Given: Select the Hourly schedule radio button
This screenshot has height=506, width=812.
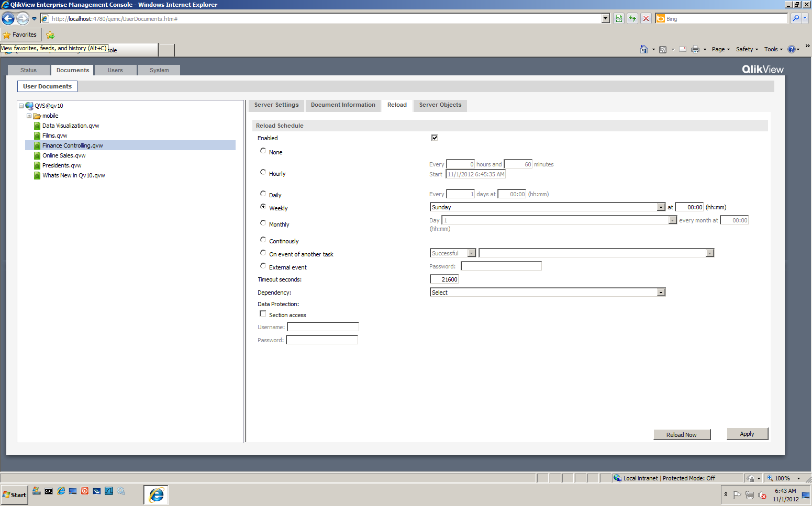Looking at the screenshot, I should tap(263, 172).
